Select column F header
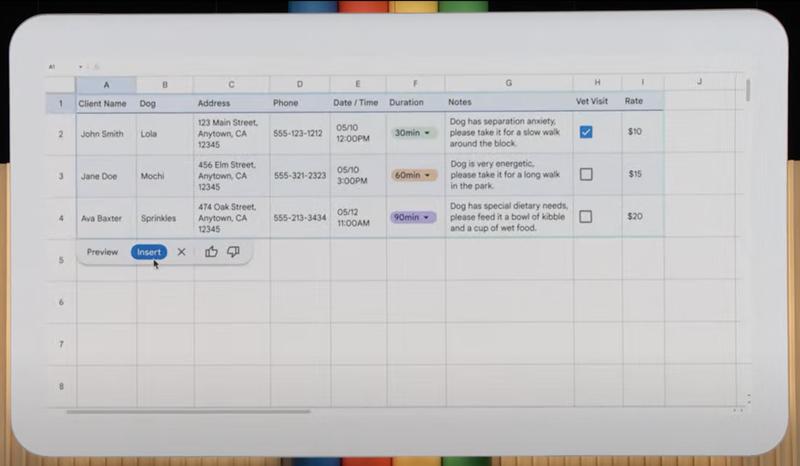Image resolution: width=800 pixels, height=466 pixels. pos(415,83)
